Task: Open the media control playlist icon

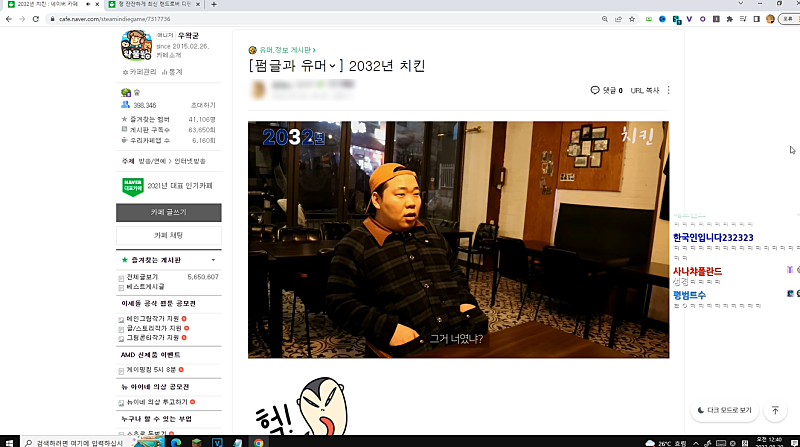Action: pyautogui.click(x=743, y=19)
